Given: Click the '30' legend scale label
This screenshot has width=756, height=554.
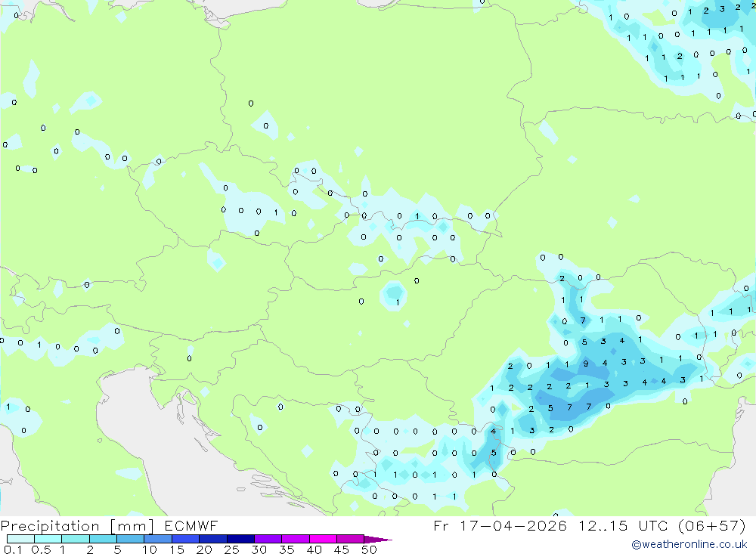Looking at the screenshot, I should pos(259,549).
